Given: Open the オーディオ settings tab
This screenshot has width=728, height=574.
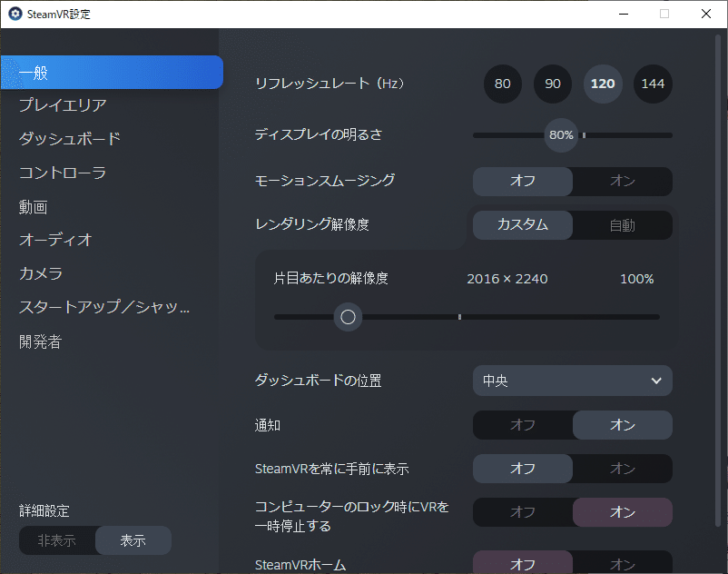Looking at the screenshot, I should [55, 240].
